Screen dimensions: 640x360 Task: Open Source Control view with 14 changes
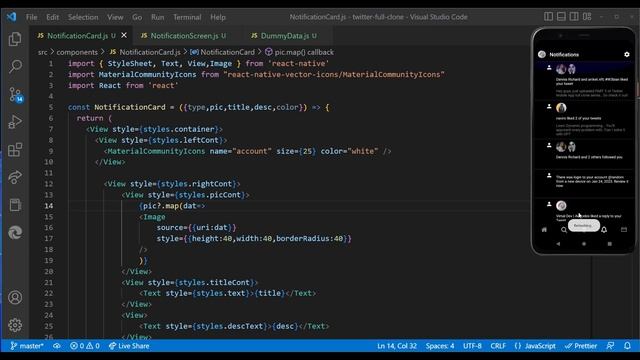click(16, 95)
